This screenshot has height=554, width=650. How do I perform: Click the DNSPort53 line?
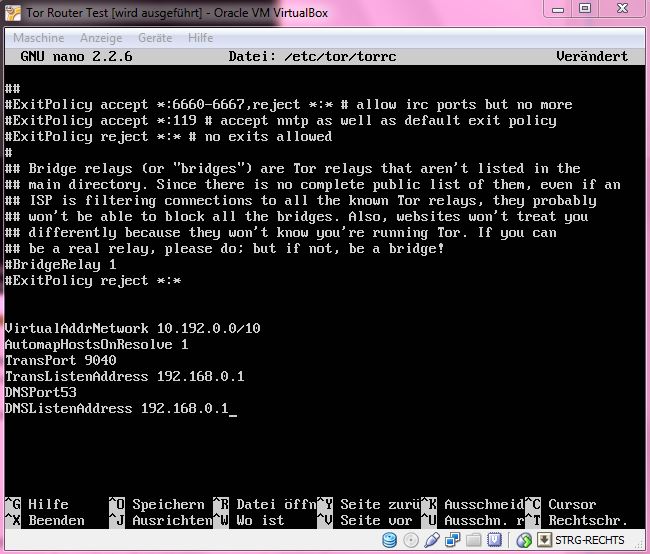click(41, 392)
